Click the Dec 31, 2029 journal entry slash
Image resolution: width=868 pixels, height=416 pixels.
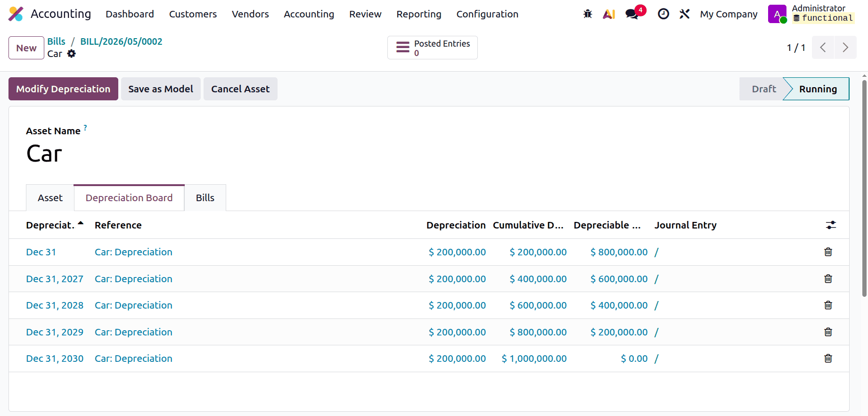(656, 332)
